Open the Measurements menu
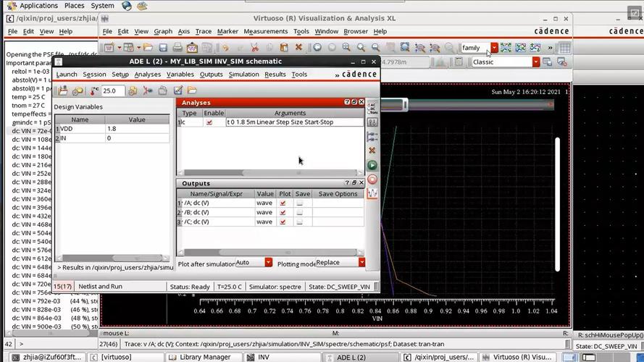The height and width of the screenshot is (362, 644). pyautogui.click(x=265, y=31)
